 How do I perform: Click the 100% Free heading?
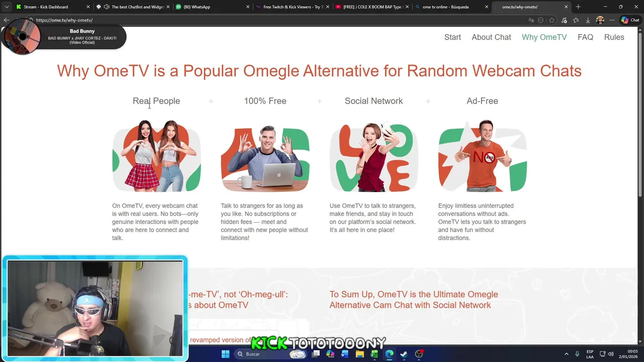pyautogui.click(x=265, y=101)
